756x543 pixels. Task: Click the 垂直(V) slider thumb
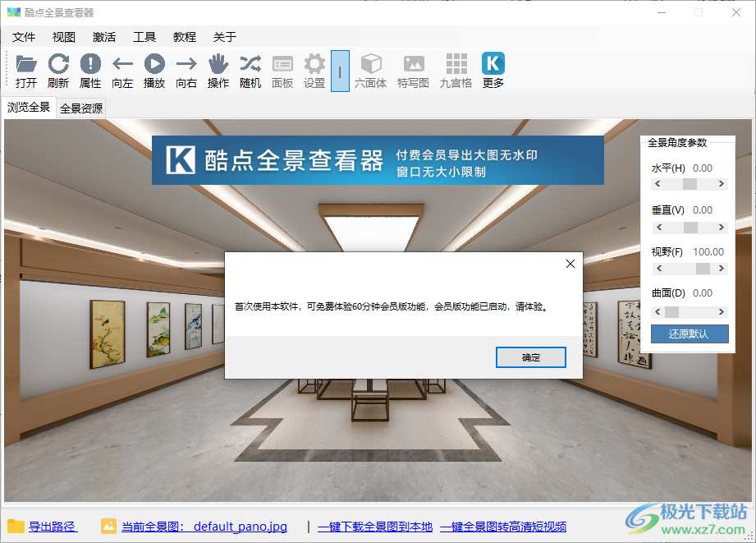pos(691,228)
